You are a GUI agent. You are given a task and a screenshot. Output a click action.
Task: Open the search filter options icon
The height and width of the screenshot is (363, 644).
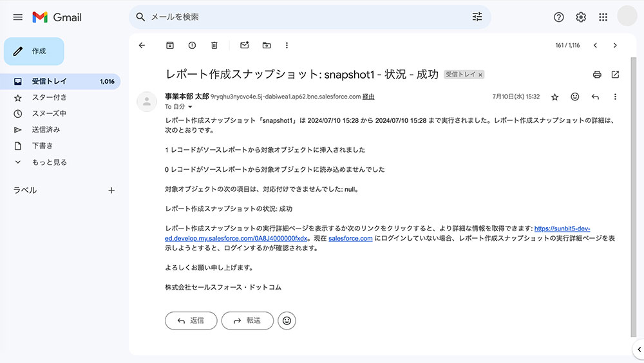pos(477,17)
